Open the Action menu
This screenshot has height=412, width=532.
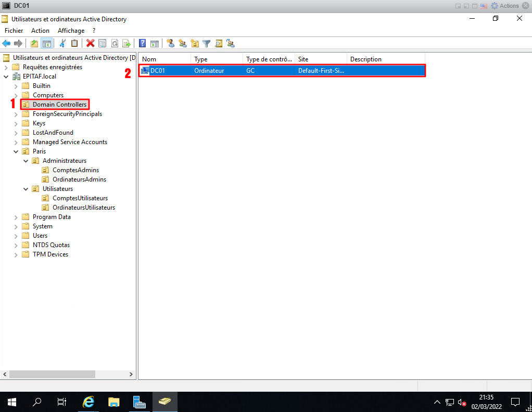pyautogui.click(x=40, y=31)
